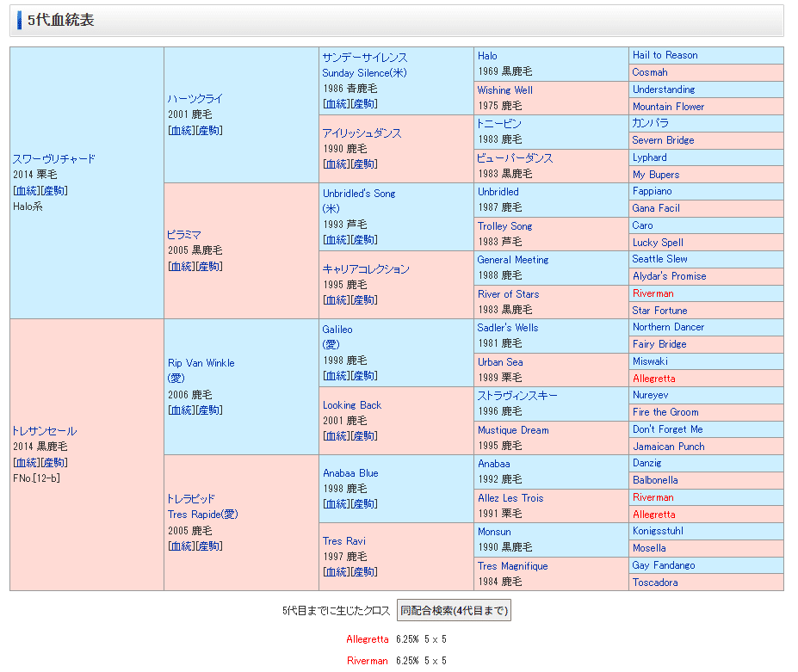Click the ストラヴィンスキー link
798x672 pixels.
pyautogui.click(x=517, y=395)
